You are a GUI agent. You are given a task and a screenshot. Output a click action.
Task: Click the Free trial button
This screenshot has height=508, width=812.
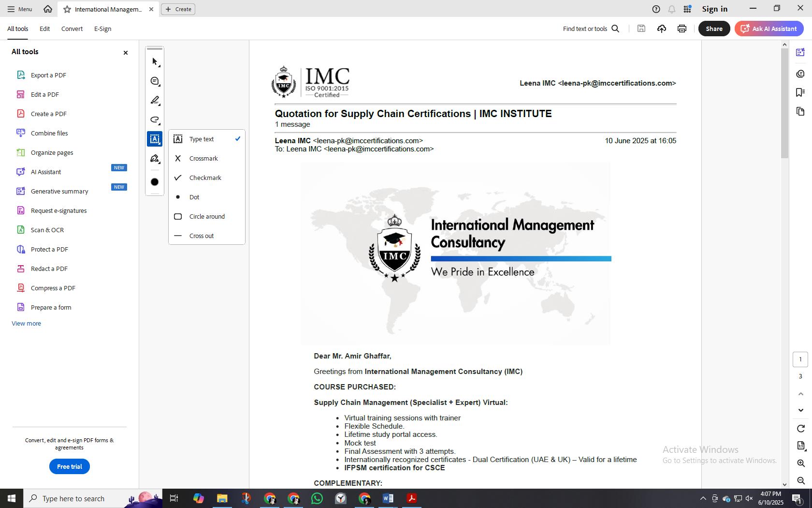[70, 466]
